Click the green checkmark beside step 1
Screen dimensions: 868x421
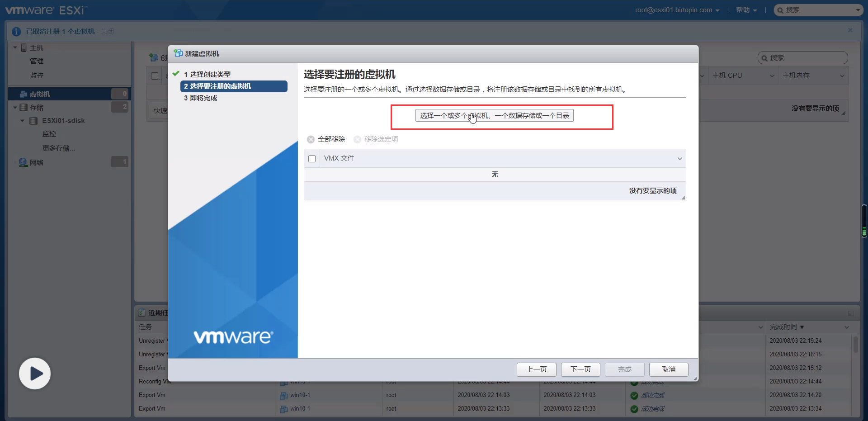point(176,74)
